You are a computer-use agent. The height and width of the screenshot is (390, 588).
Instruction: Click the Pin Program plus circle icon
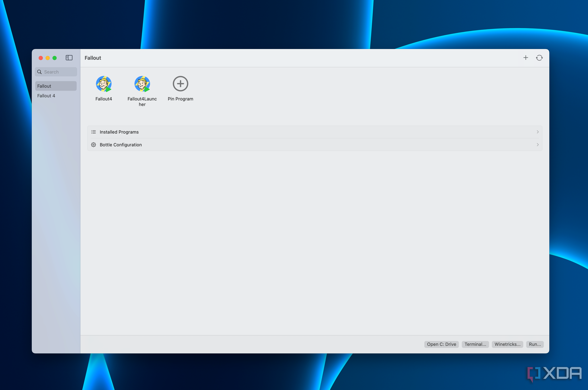coord(180,84)
